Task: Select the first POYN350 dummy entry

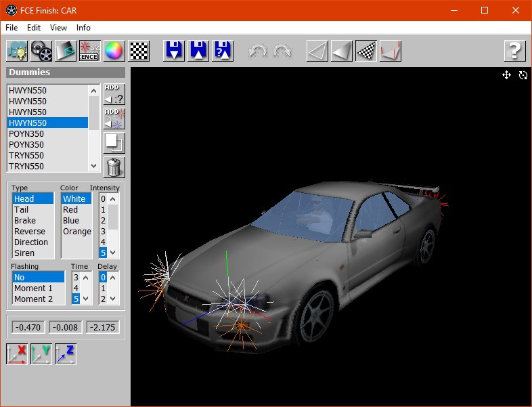Action: 47,133
